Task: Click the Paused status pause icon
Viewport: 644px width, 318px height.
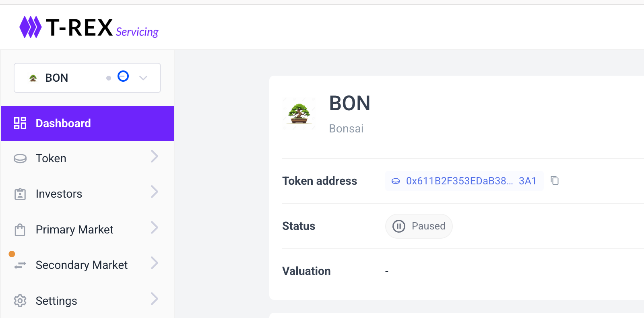Action: [x=398, y=226]
